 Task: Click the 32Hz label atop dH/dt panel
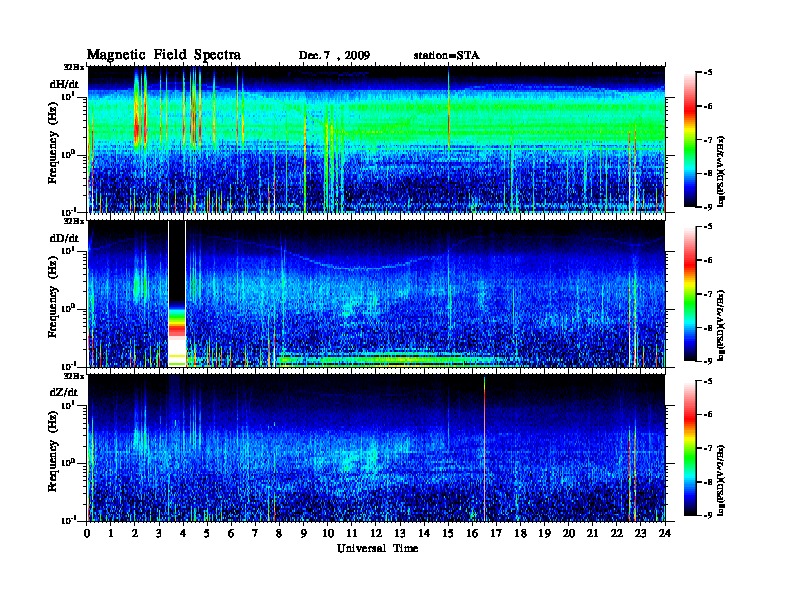[x=74, y=67]
